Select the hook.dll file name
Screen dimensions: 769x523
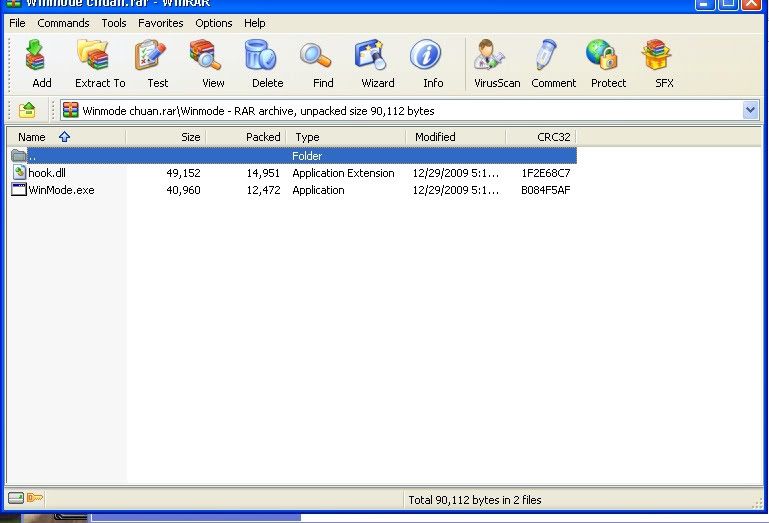point(47,173)
